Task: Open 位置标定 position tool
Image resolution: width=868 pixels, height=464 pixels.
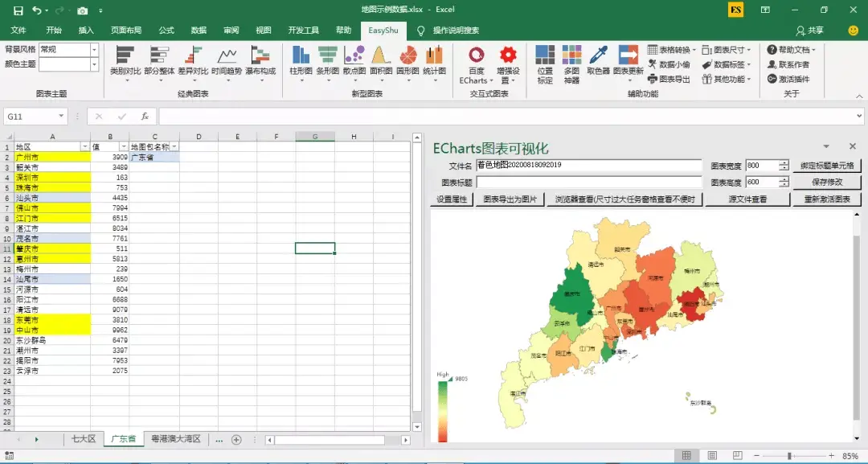Action: click(x=545, y=65)
